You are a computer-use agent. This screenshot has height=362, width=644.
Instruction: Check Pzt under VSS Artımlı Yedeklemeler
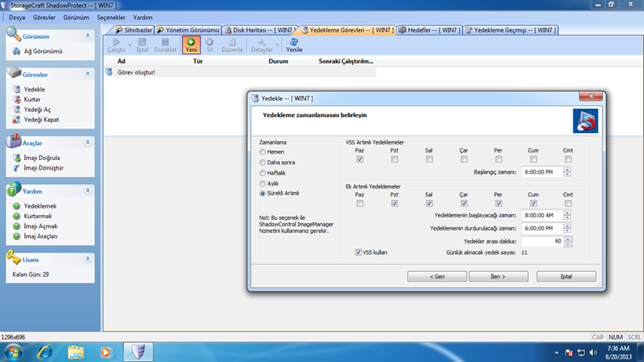[x=394, y=159]
